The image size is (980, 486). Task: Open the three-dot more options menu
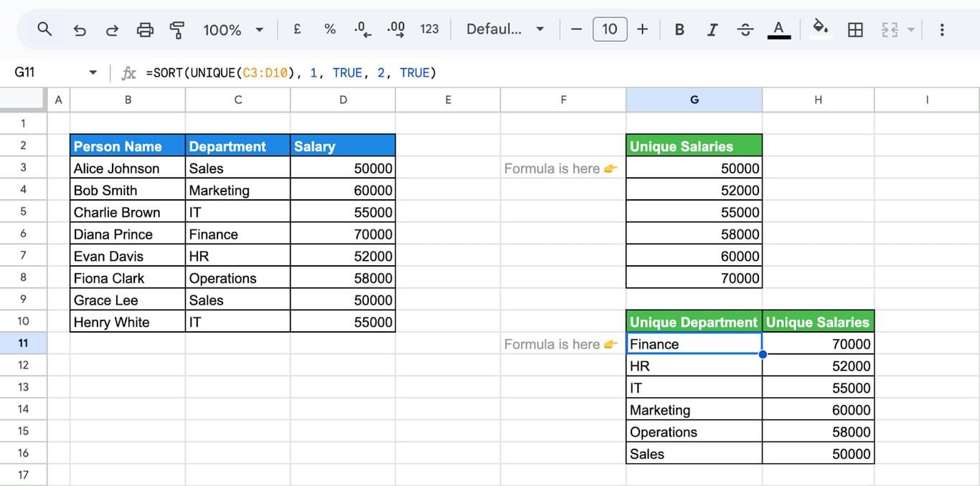coord(942,29)
